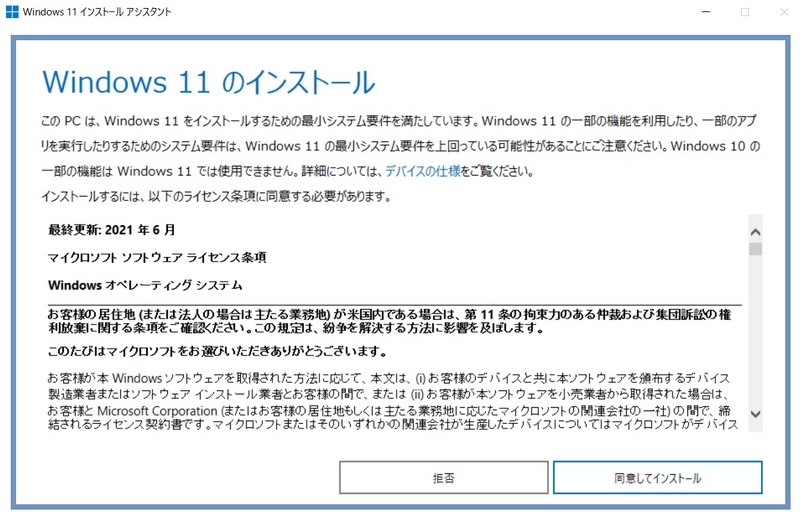Click the title bar text Windows 11 インストール アシスタント
Image resolution: width=800 pixels, height=517 pixels.
click(x=97, y=12)
